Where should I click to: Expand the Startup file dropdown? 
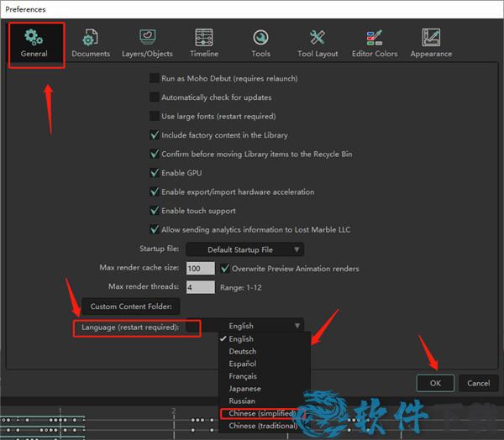(x=244, y=249)
